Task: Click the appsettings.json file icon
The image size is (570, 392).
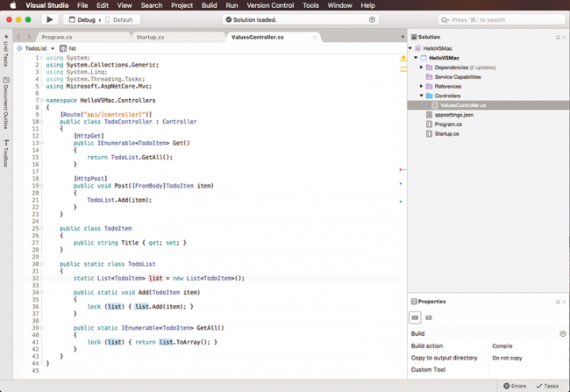Action: (430, 115)
